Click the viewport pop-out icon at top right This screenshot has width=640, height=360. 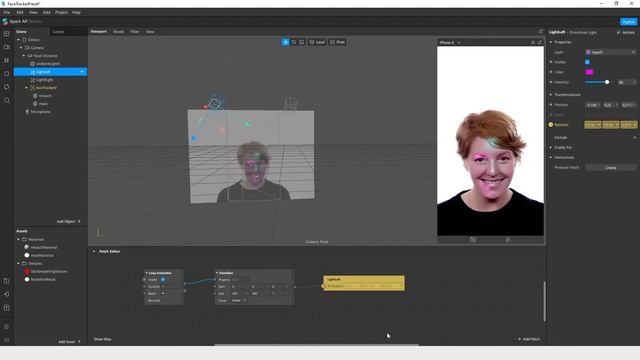(541, 31)
